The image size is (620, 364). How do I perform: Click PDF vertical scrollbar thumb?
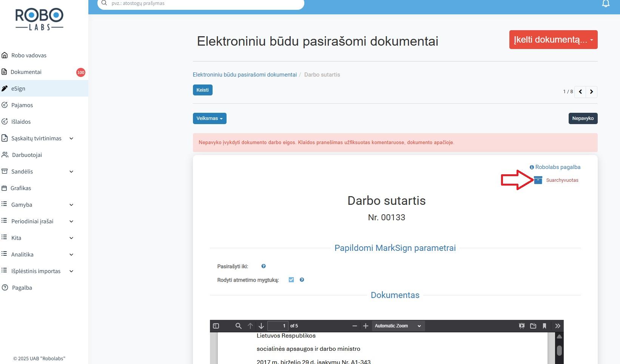pyautogui.click(x=559, y=350)
